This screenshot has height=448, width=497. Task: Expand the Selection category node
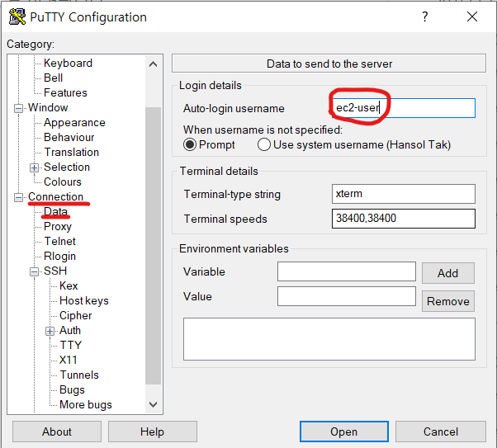pyautogui.click(x=34, y=167)
